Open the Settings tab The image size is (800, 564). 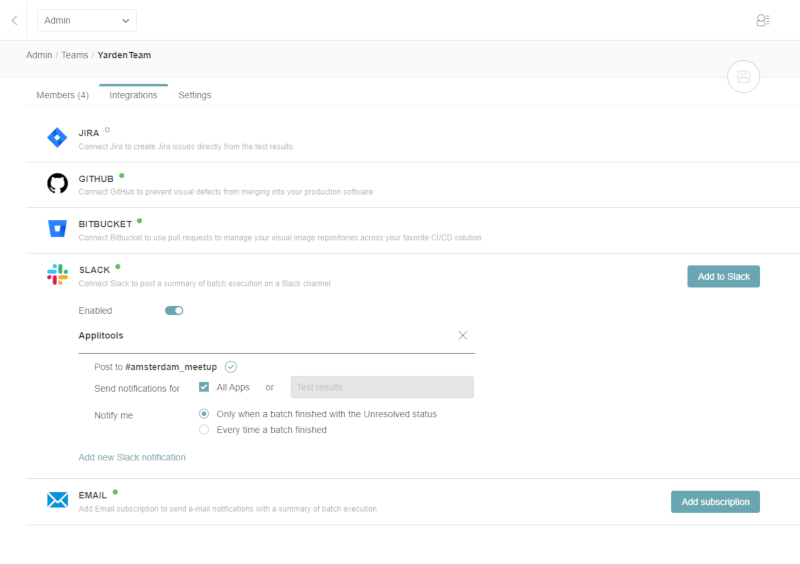coord(195,95)
